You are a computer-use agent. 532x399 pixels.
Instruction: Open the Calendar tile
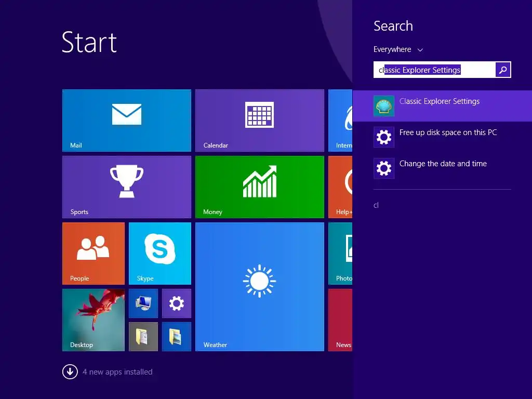pos(260,121)
